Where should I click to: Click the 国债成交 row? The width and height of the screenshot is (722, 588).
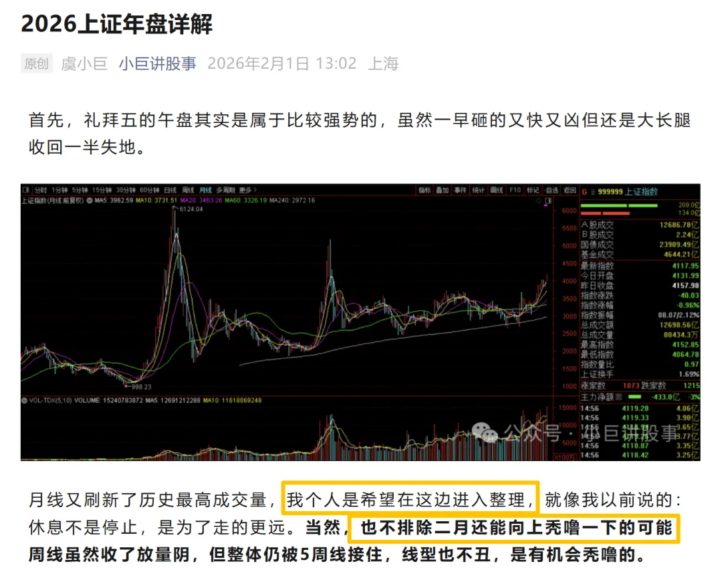(640, 245)
